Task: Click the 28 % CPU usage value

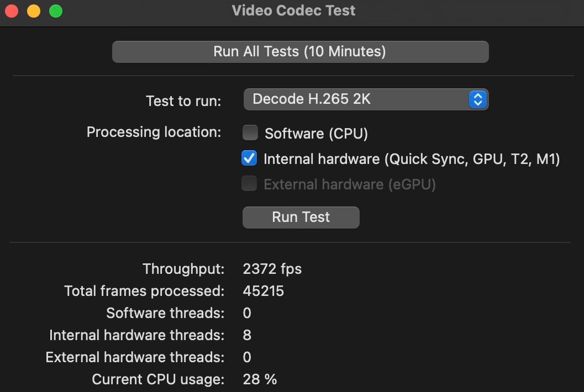Action: 260,379
